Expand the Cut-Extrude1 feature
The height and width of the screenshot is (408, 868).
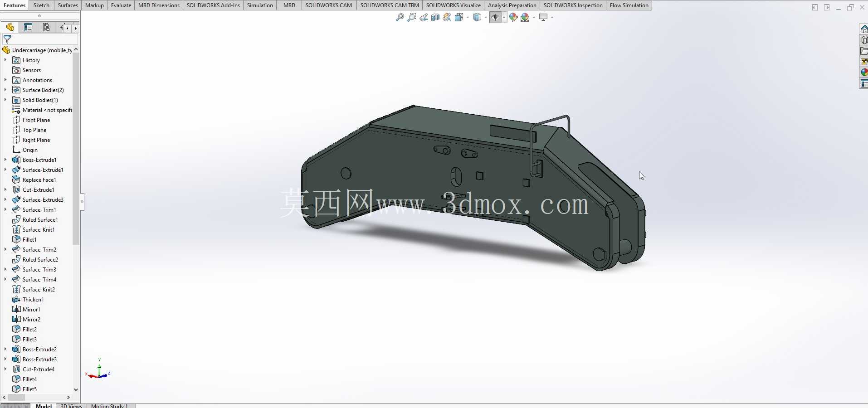click(x=5, y=190)
